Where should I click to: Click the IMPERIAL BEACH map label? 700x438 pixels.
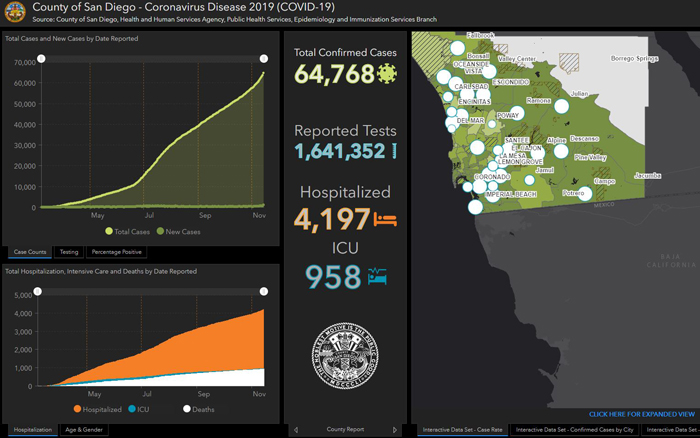click(511, 194)
